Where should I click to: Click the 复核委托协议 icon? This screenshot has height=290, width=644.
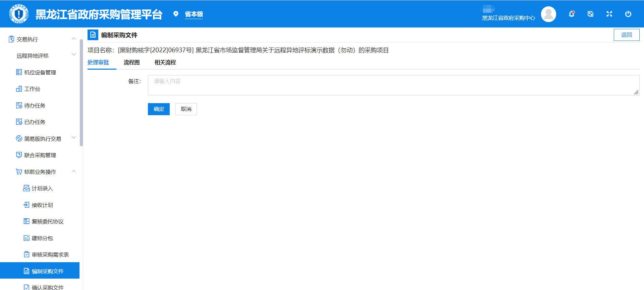click(26, 221)
